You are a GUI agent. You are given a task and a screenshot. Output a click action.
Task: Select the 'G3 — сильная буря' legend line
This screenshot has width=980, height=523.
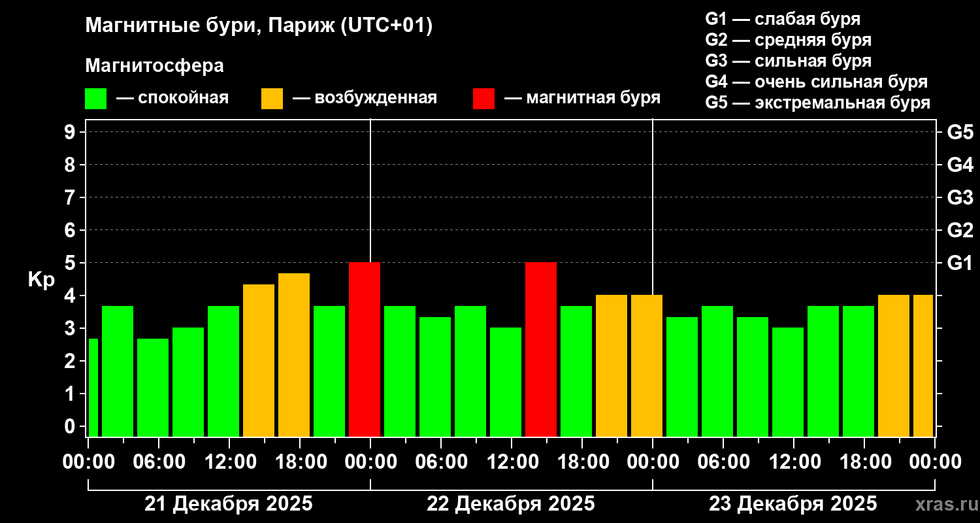pos(789,61)
